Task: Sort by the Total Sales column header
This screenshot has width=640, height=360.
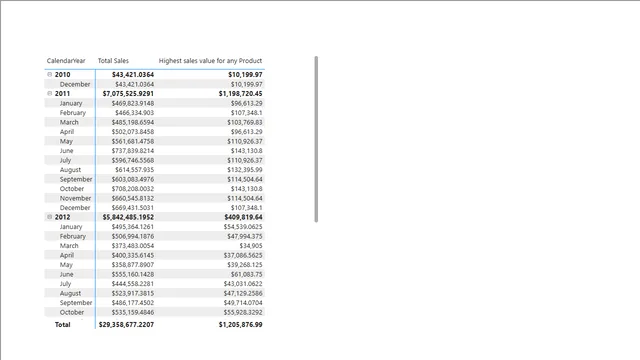Action: coord(113,61)
